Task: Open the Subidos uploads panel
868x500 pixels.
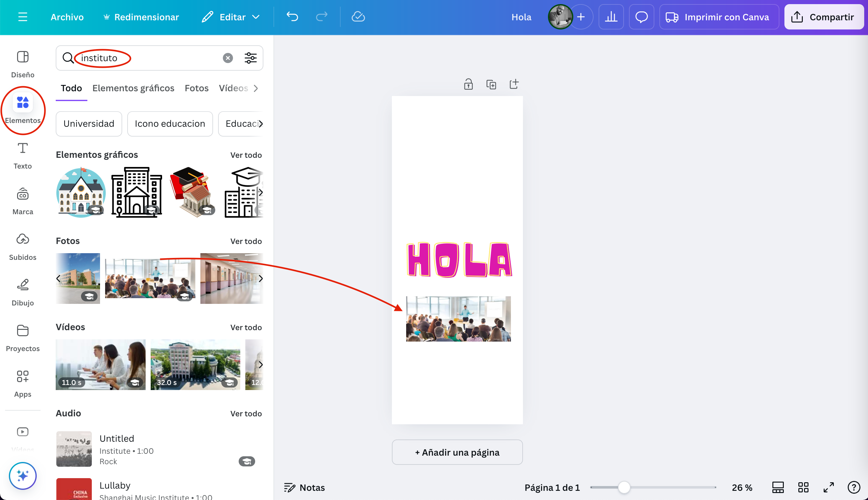Action: coord(23,247)
